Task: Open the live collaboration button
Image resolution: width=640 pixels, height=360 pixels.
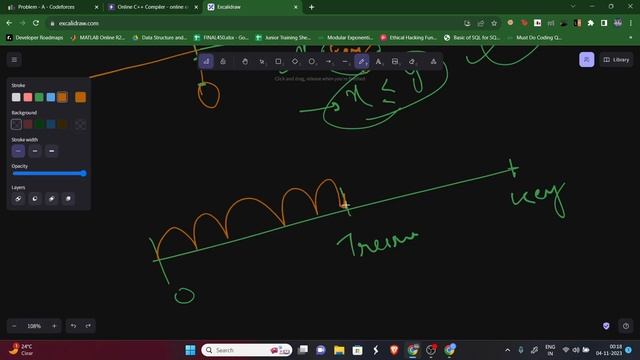Action: [587, 60]
